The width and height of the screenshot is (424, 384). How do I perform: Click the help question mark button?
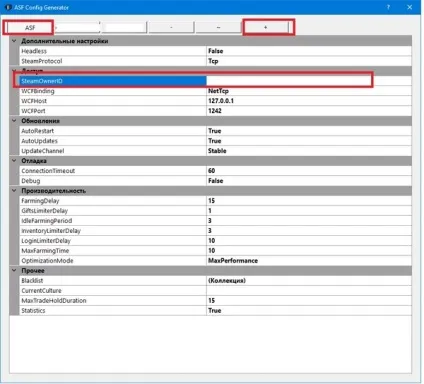388,7
